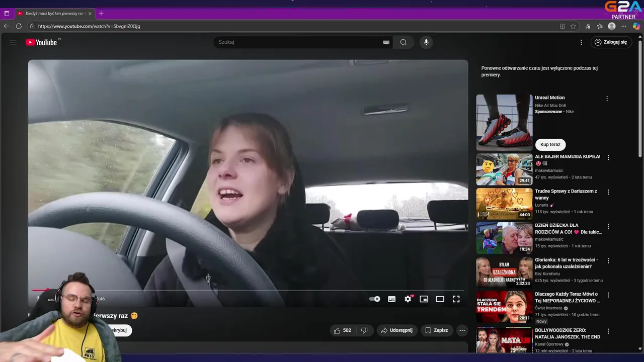The image size is (644, 362).
Task: Toggle the autoplay switch in player
Action: [375, 299]
